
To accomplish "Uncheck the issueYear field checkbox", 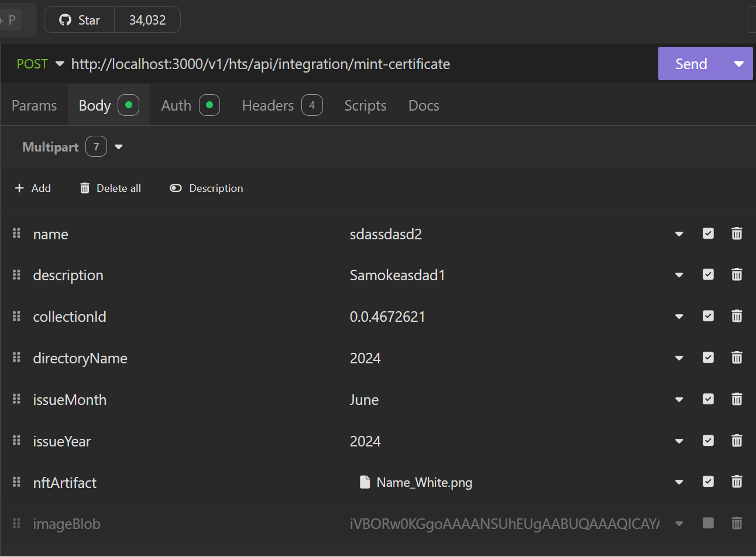I will coord(708,440).
